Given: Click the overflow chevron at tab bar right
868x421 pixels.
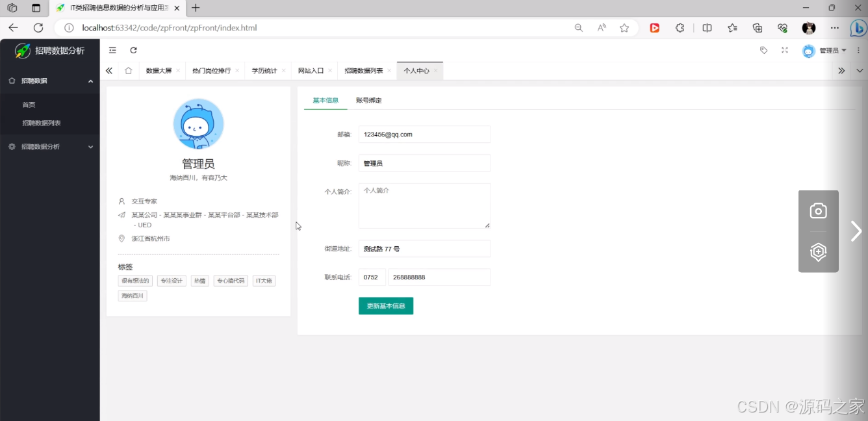Looking at the screenshot, I should click(x=841, y=70).
